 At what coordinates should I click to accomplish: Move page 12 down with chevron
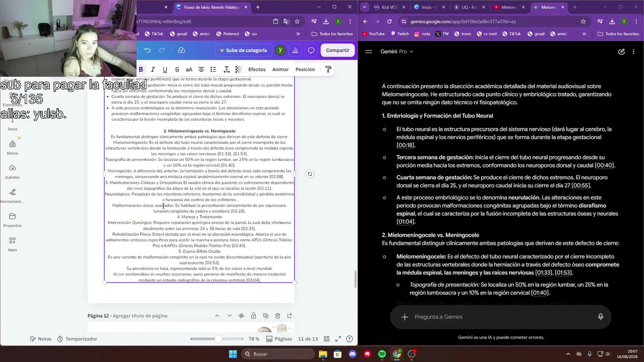[229, 316]
